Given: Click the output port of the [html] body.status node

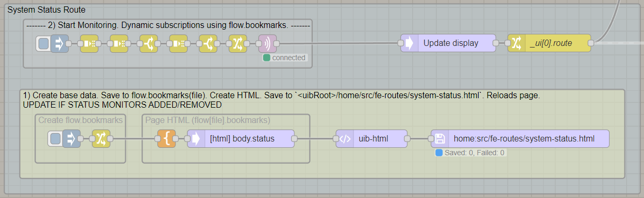Looking at the screenshot, I should point(294,139).
